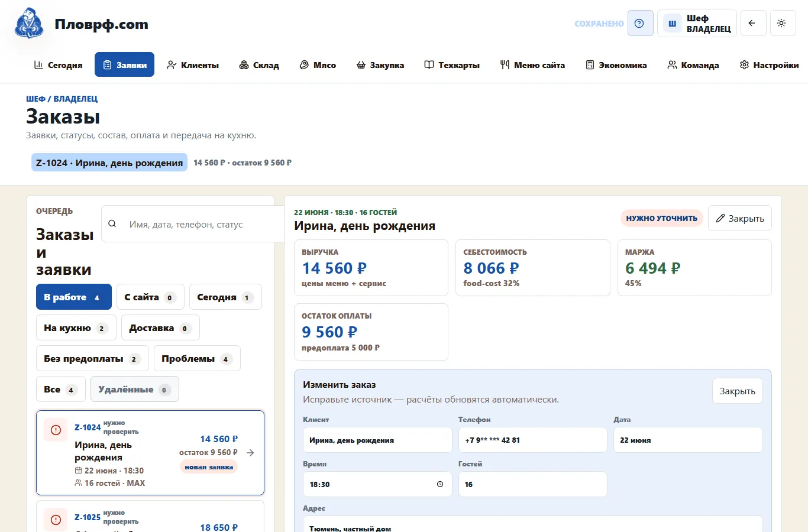The image size is (808, 532).
Task: Open the help question-mark icon
Action: 640,24
